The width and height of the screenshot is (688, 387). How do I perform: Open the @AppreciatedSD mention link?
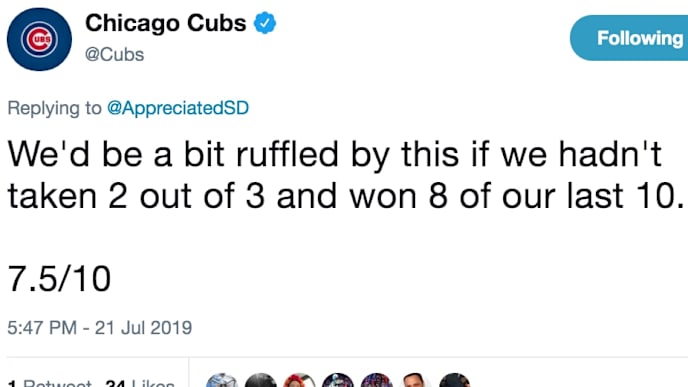click(x=178, y=108)
